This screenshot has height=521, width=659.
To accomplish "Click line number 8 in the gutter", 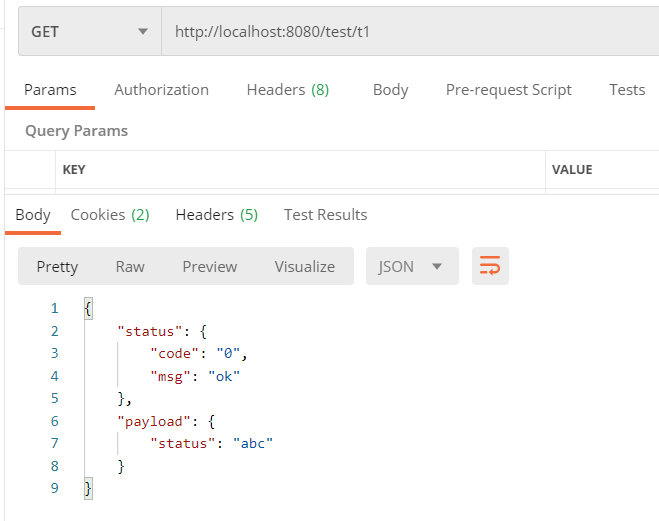I will tap(55, 466).
